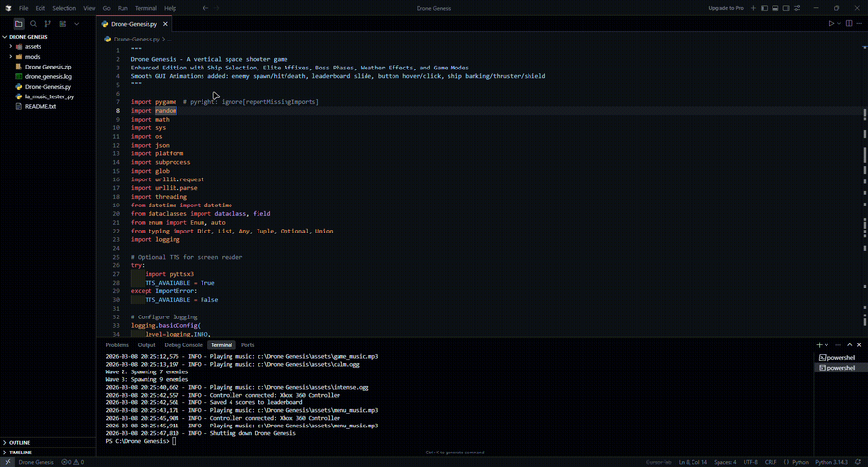Viewport: 868px width, 467px height.
Task: Open the settings sliders icon in title bar
Action: (x=798, y=8)
